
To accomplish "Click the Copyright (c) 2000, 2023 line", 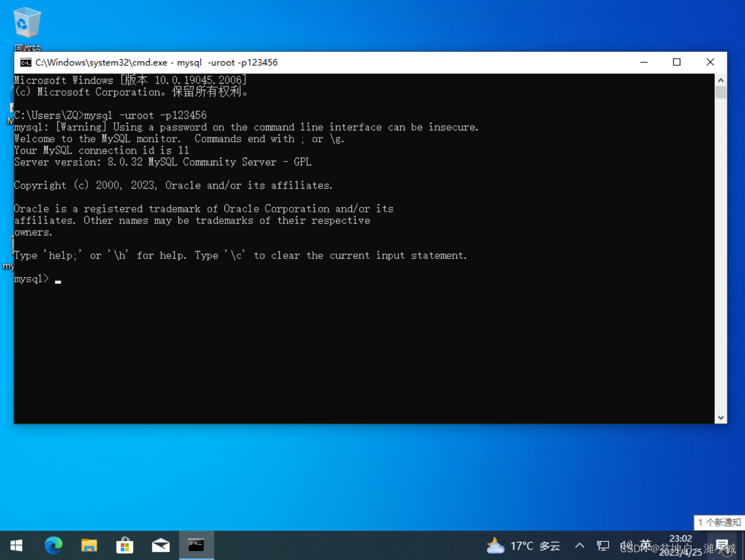I will pos(174,186).
